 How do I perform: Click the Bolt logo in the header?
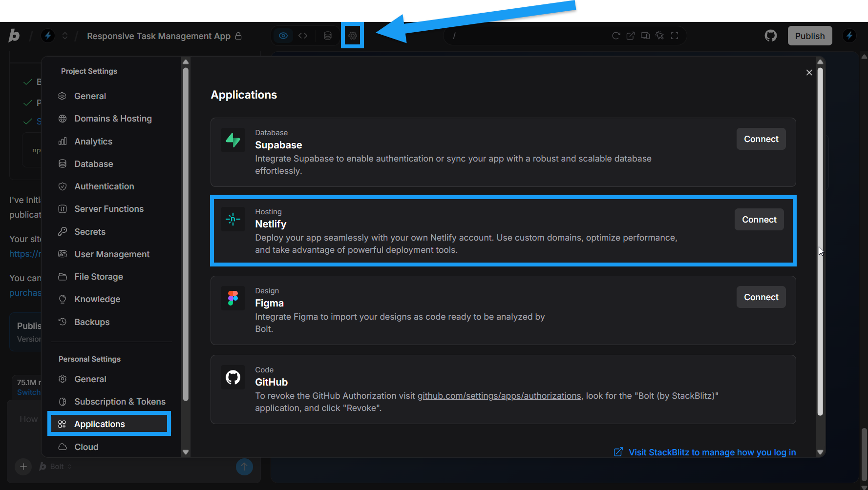[x=14, y=36]
